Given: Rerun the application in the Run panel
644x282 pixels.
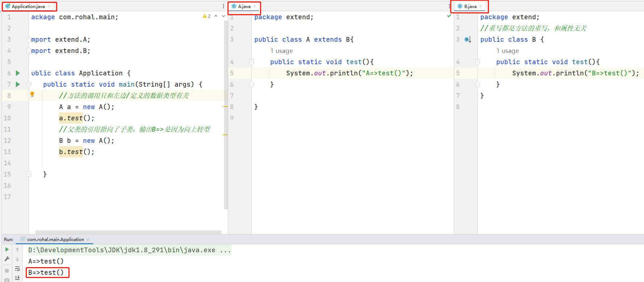Looking at the screenshot, I should [x=7, y=249].
